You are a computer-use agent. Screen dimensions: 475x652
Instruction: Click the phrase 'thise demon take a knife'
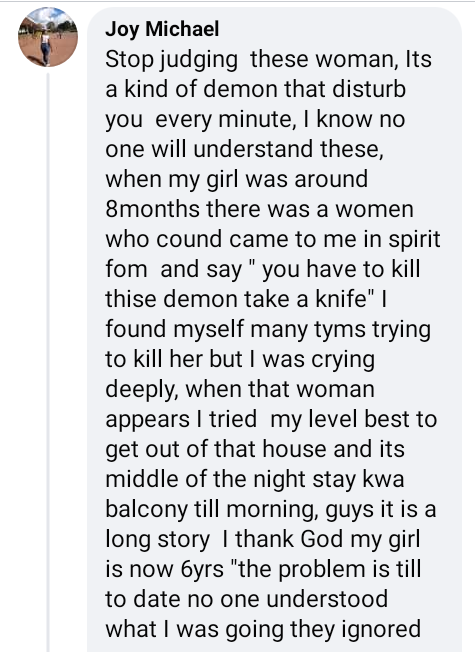coord(236,299)
